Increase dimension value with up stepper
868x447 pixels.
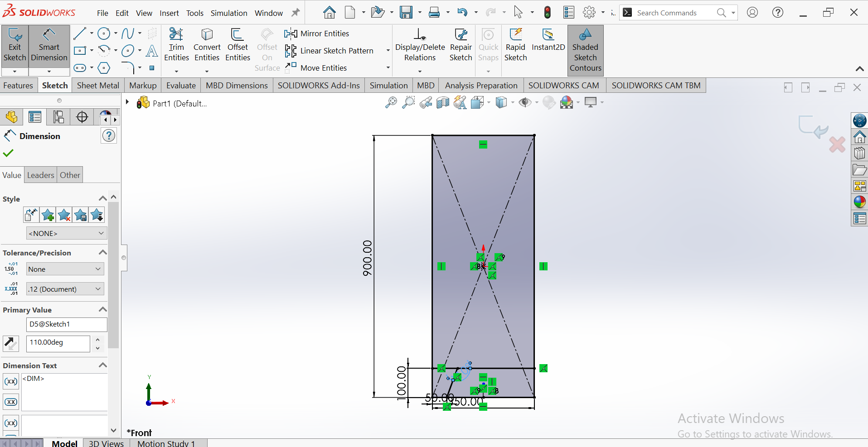coord(97,339)
